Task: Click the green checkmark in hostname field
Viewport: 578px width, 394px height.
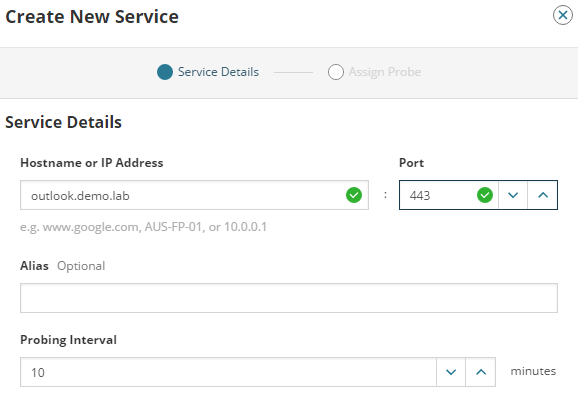Action: pyautogui.click(x=354, y=195)
